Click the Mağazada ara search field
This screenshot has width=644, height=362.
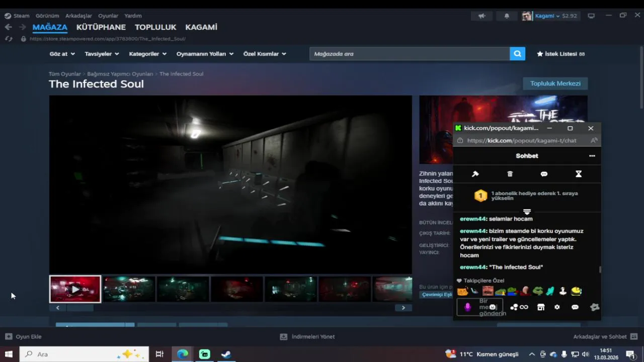pyautogui.click(x=410, y=54)
